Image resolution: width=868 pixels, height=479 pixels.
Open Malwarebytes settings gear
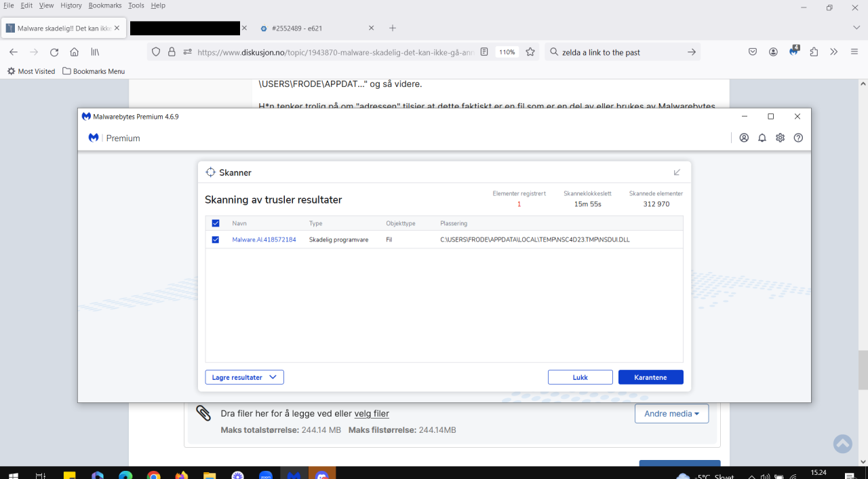click(x=781, y=138)
